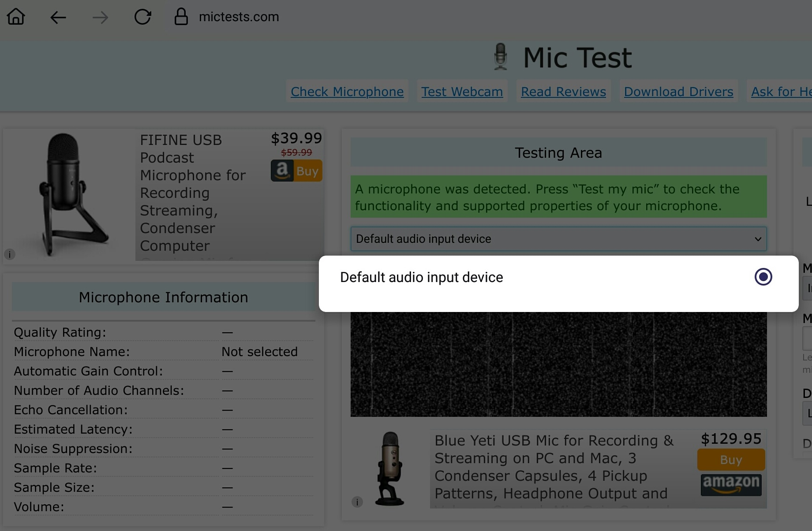Buy the Blue Yeti USB Mic
The height and width of the screenshot is (531, 812).
(731, 460)
